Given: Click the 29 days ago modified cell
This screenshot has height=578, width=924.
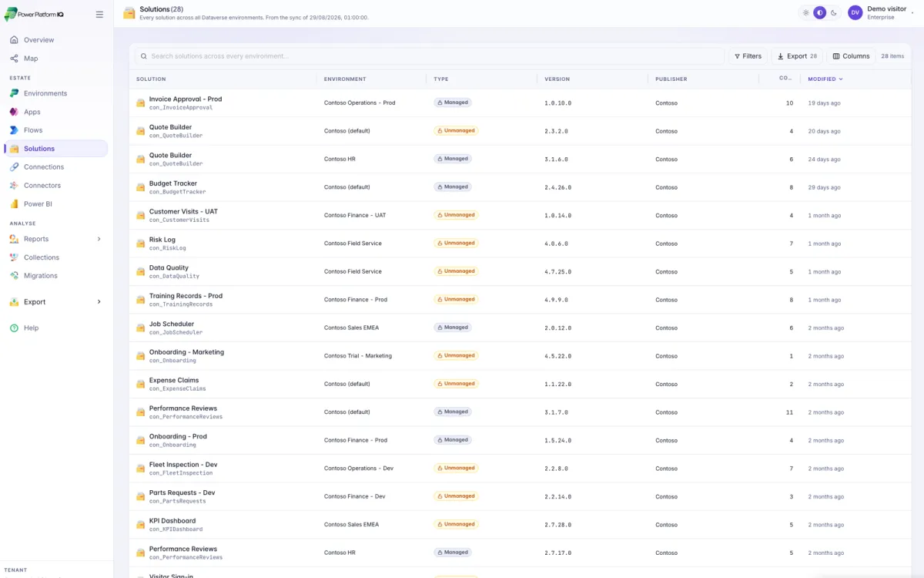Looking at the screenshot, I should point(824,187).
